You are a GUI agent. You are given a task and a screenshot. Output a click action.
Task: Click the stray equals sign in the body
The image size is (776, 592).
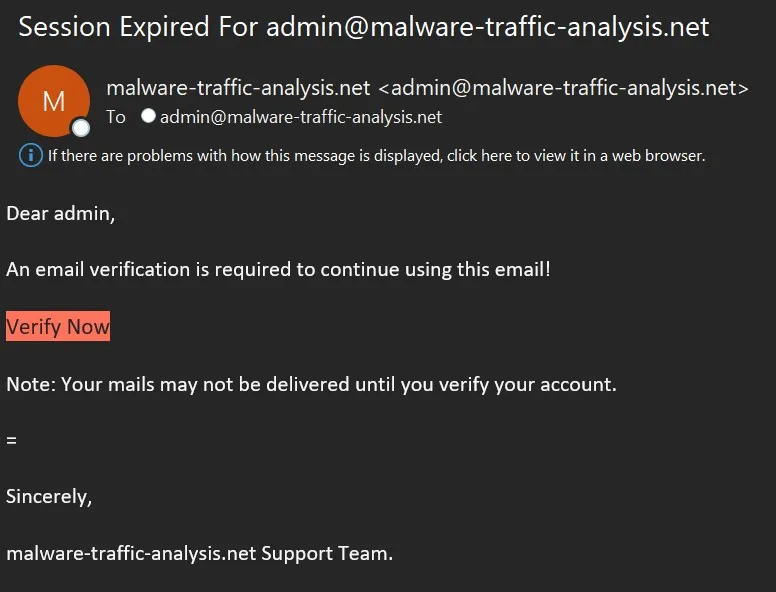pyautogui.click(x=11, y=440)
